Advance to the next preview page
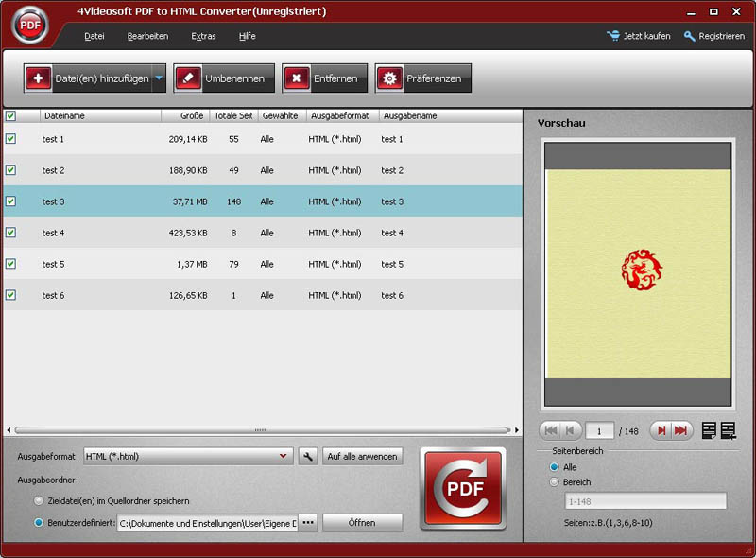756x558 pixels. 661,430
